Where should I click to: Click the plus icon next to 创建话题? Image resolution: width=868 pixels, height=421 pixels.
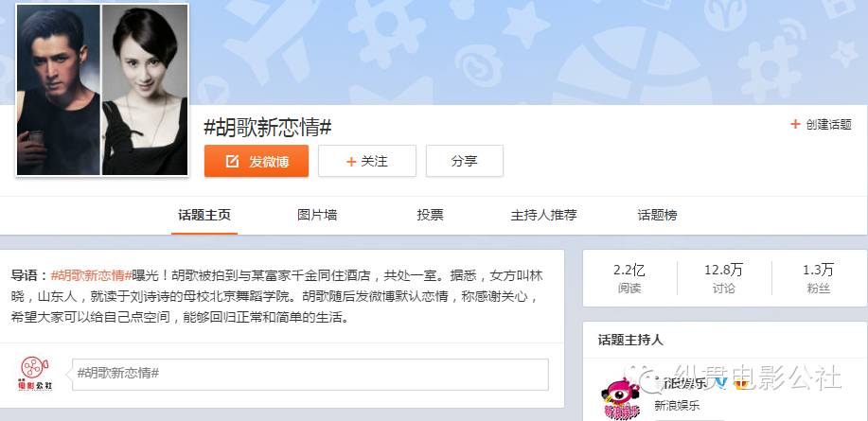pos(795,124)
